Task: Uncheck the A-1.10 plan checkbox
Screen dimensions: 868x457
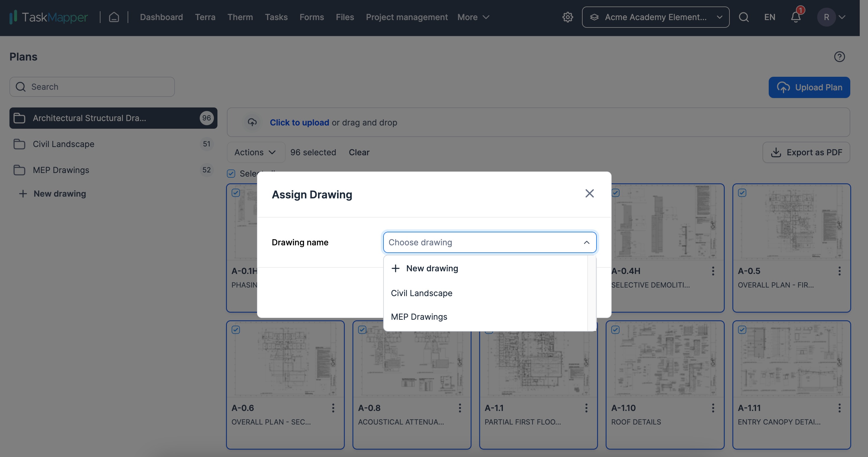Action: (x=615, y=330)
